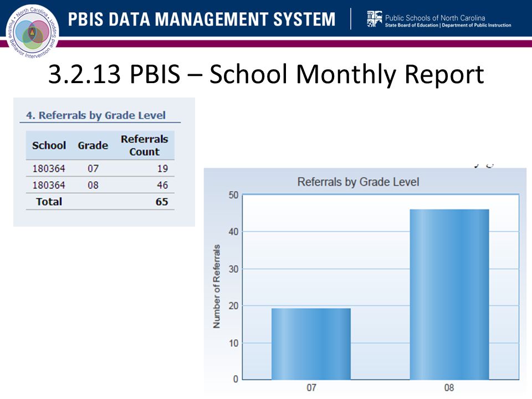Click the x-axis label 08 under the chart

pos(449,387)
